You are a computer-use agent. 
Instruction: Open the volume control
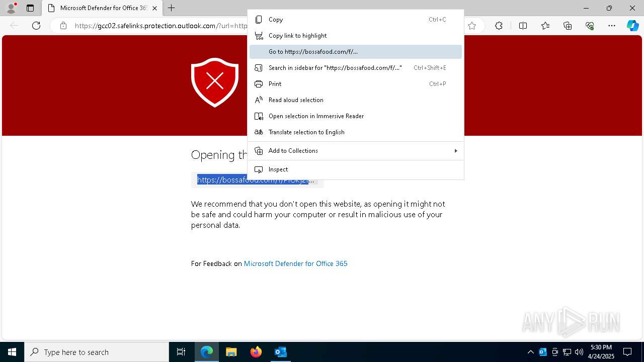(579, 352)
